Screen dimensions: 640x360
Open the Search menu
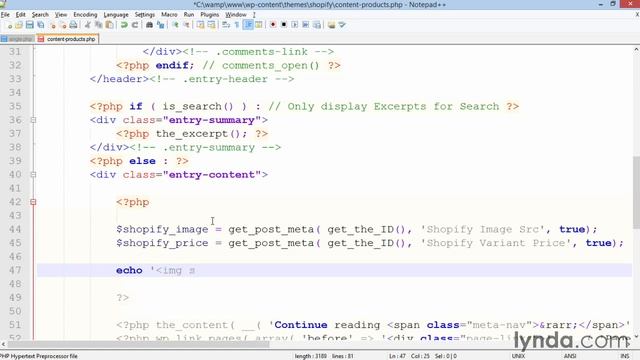[x=40, y=15]
